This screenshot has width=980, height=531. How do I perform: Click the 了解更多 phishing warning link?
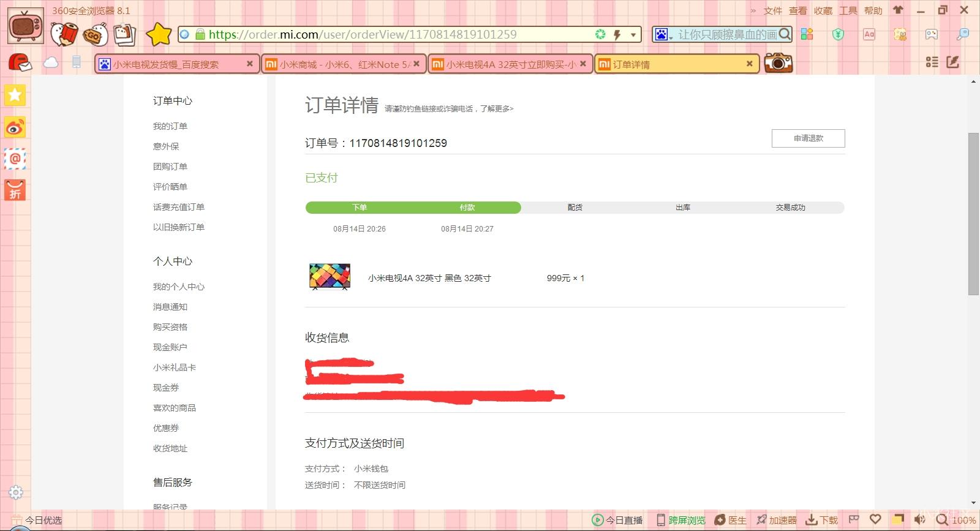click(x=497, y=108)
